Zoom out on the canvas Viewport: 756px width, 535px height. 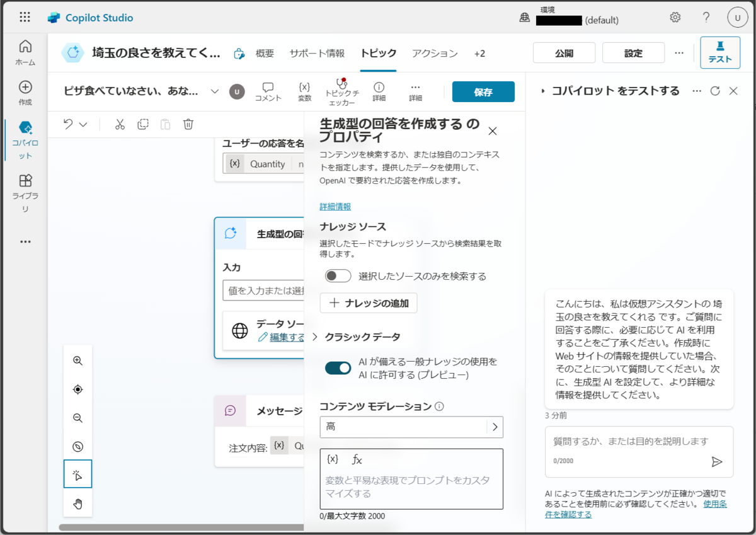(x=78, y=418)
